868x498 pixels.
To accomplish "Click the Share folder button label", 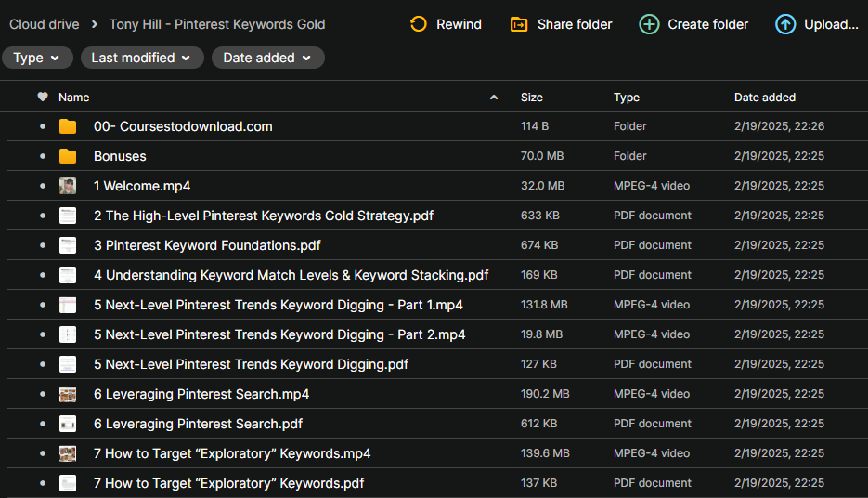I will (x=575, y=24).
